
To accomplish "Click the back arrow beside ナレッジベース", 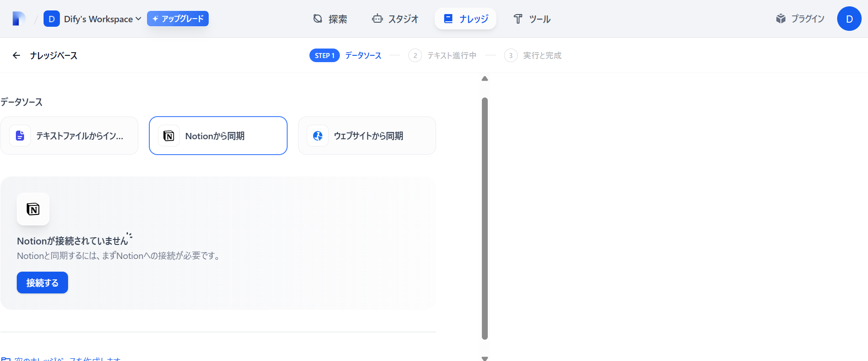I will tap(16, 55).
